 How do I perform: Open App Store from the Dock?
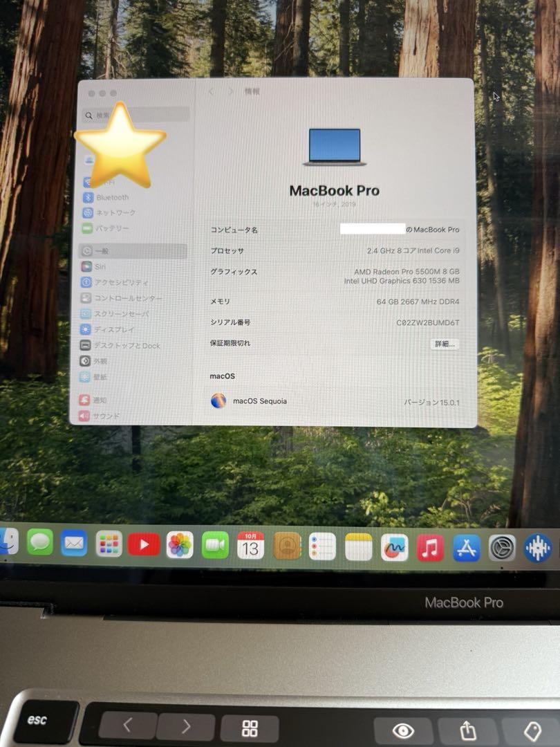coord(466,548)
